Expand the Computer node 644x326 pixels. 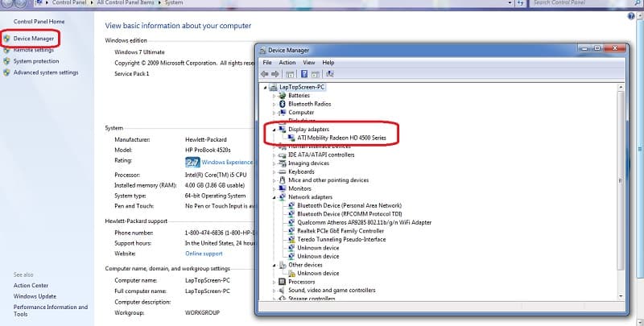pyautogui.click(x=275, y=113)
